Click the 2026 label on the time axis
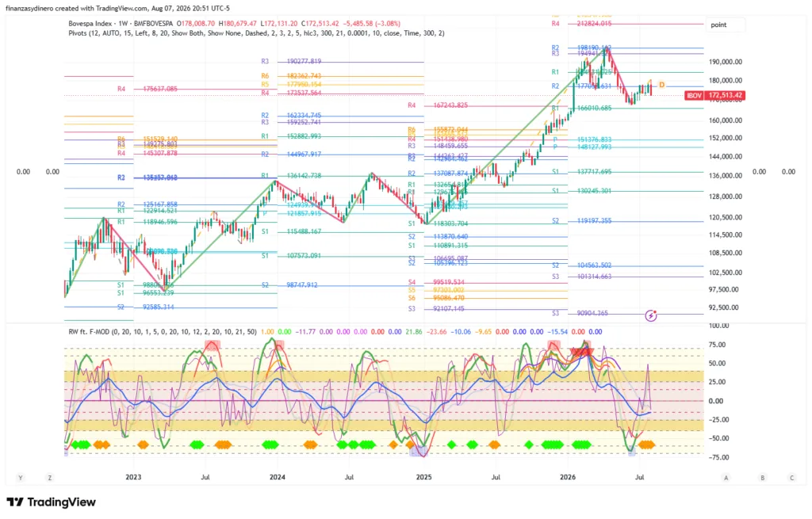 pos(568,477)
